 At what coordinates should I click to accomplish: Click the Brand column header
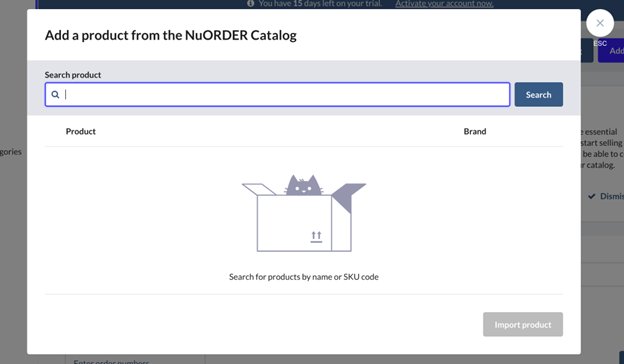pyautogui.click(x=475, y=131)
